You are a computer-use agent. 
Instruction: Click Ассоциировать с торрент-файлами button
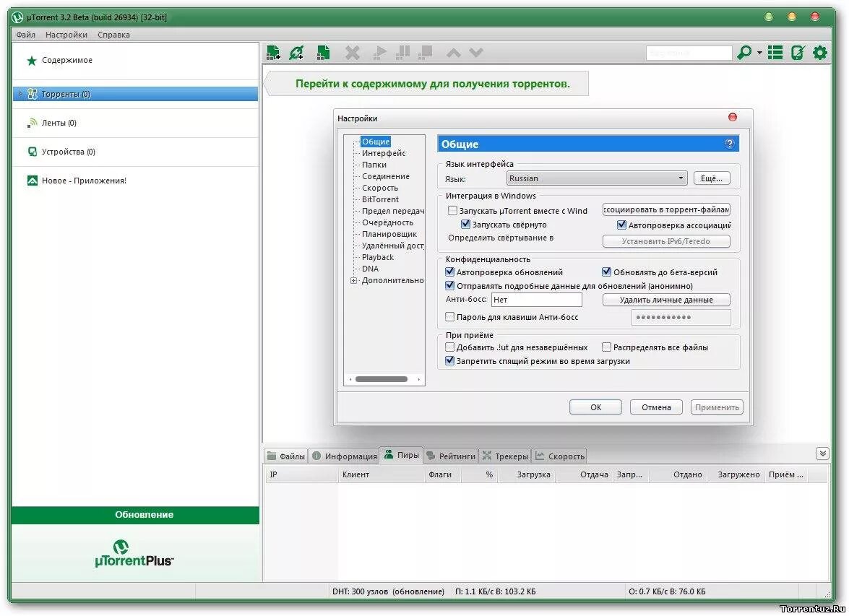tap(666, 209)
